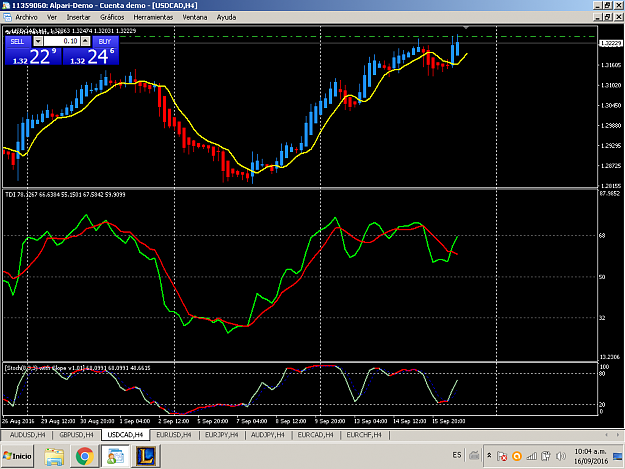Select the USDCAD,H4 chart tab
Screen dimensions: 625x469
[125, 435]
